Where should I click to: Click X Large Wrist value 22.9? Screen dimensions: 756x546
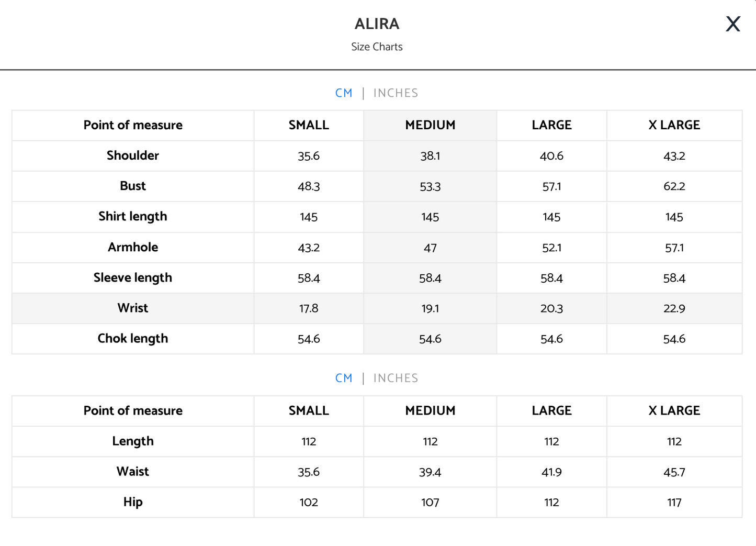(x=674, y=308)
